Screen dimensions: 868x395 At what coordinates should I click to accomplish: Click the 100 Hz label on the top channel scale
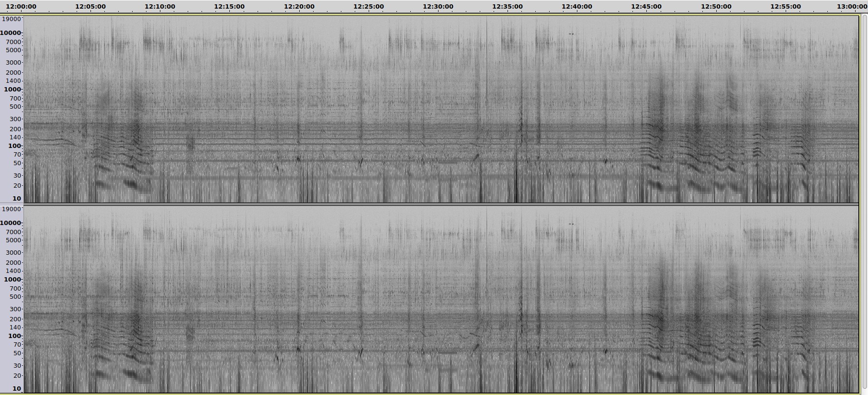[x=15, y=146]
